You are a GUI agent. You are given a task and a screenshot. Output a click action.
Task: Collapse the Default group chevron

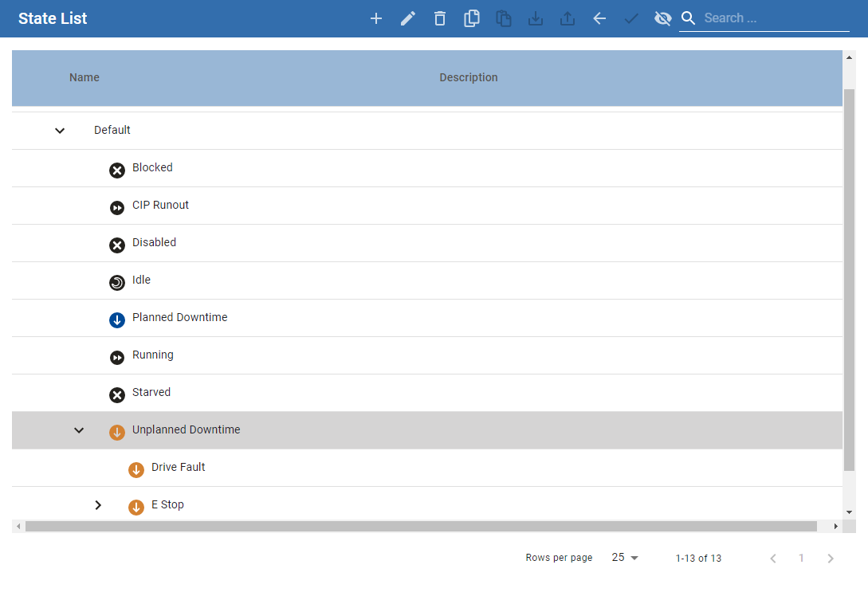click(60, 131)
